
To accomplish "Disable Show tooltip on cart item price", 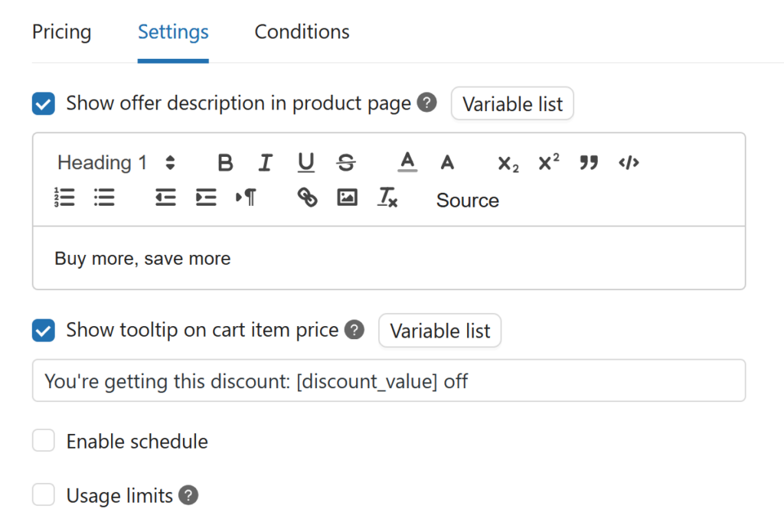I will point(44,330).
